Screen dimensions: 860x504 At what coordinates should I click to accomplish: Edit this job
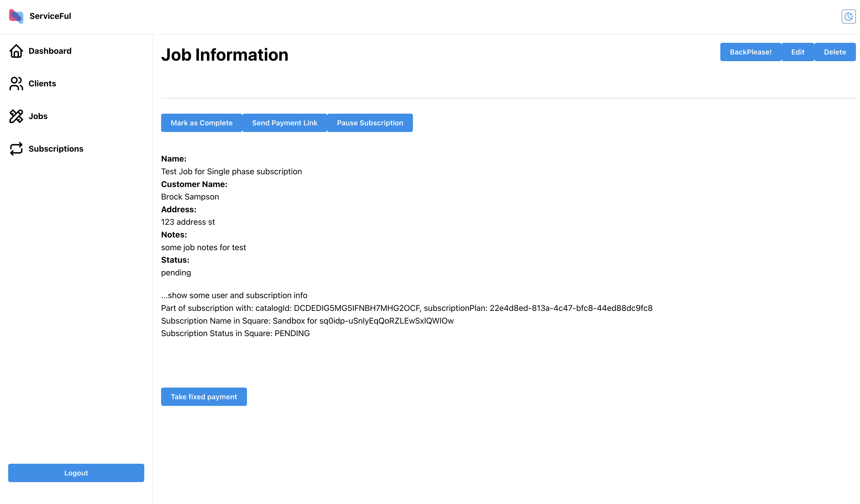[798, 52]
